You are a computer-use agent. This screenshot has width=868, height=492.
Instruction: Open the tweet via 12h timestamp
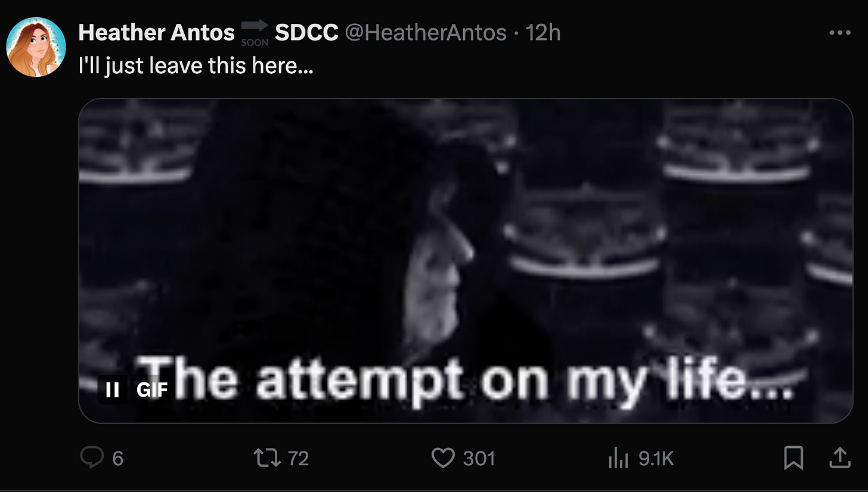pos(542,33)
